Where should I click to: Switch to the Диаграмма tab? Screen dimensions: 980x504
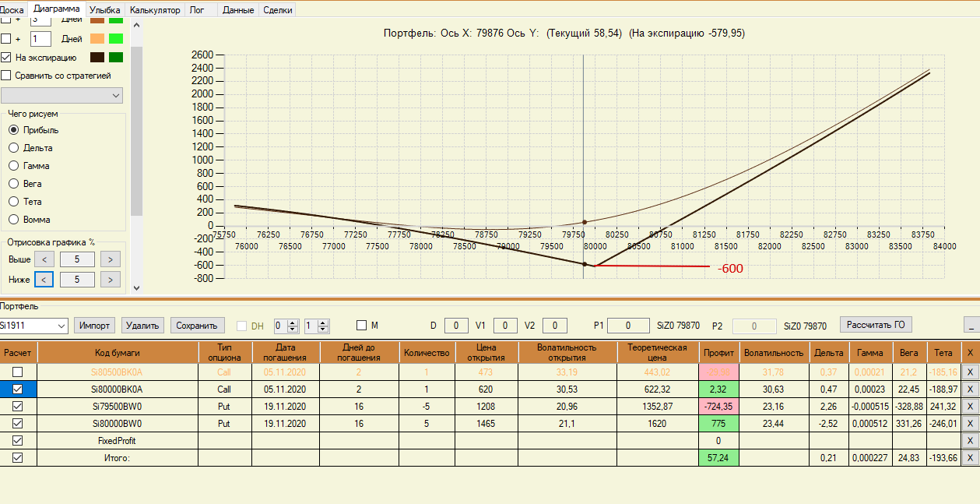[x=57, y=9]
